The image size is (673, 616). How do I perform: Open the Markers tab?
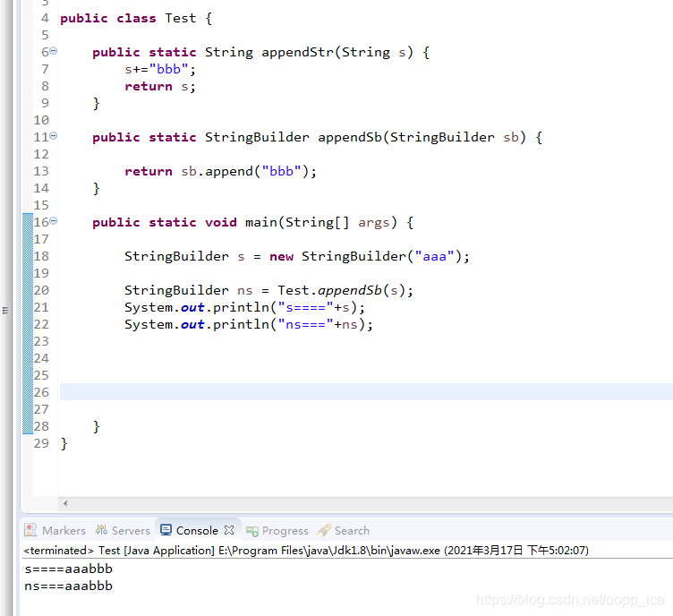(64, 531)
